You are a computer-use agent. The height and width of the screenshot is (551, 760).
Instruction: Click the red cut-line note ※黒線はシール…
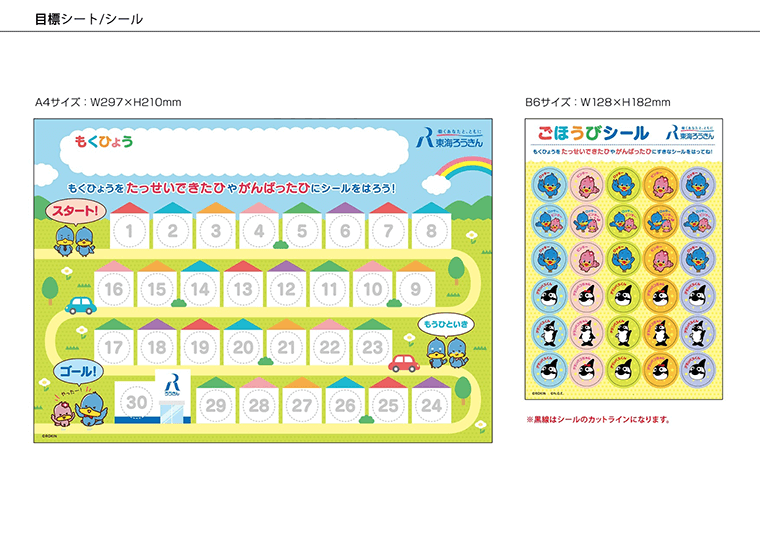(598, 419)
